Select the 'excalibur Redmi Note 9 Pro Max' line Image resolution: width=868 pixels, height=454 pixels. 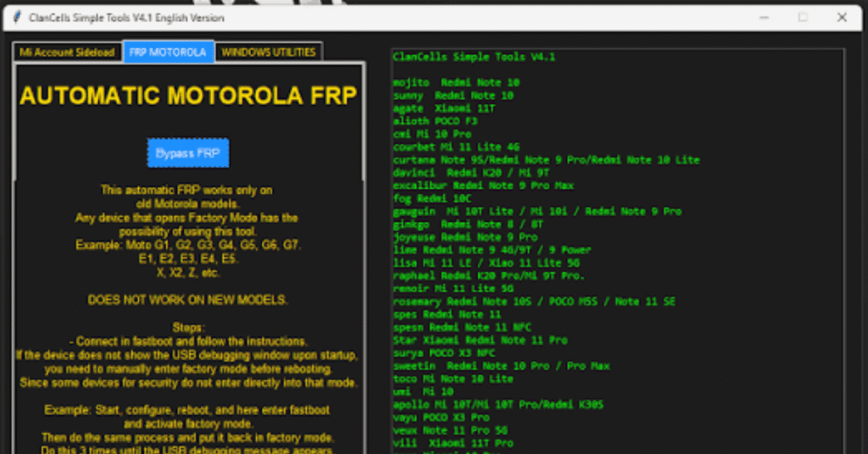[x=483, y=185]
